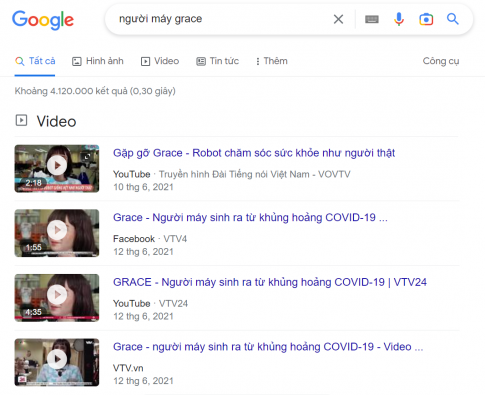This screenshot has width=485, height=395.
Task: Play the 2:18 VOVTV video thumbnail
Action: [x=57, y=168]
